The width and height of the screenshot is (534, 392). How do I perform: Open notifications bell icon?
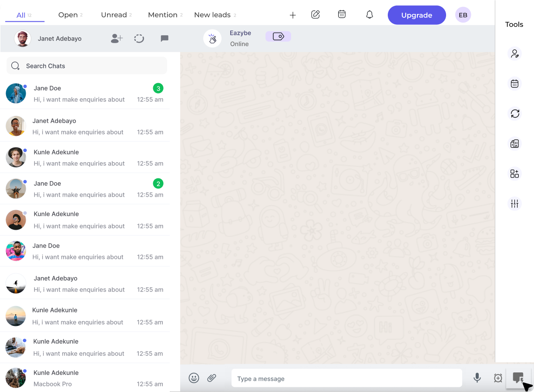369,15
